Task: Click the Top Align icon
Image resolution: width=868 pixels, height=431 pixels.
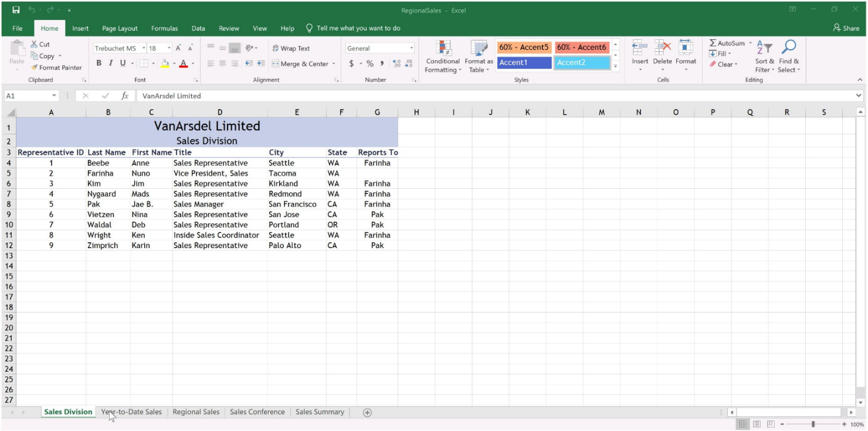Action: click(x=211, y=47)
